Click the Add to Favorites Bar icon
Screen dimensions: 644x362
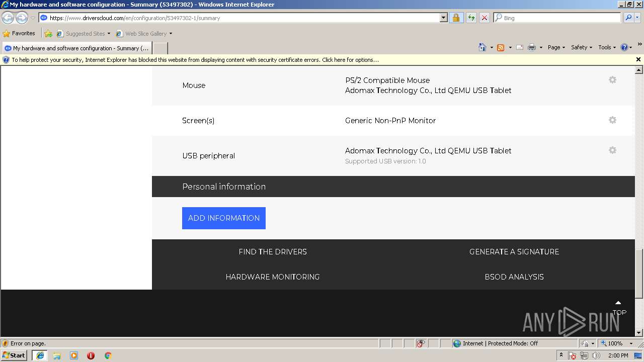coord(48,34)
